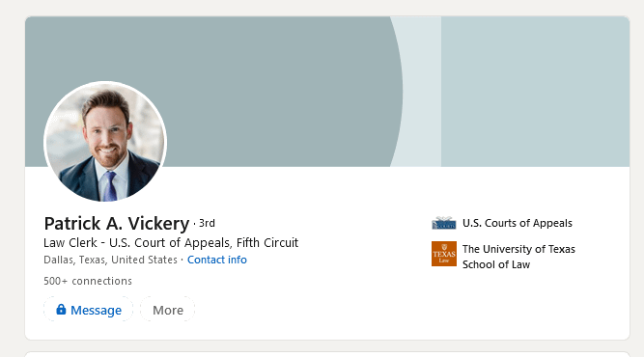Click the orange Texas Law logo

pos(443,254)
